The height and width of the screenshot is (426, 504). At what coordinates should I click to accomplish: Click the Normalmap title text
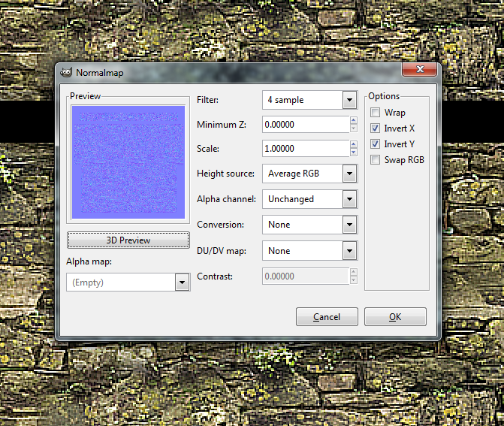[100, 73]
